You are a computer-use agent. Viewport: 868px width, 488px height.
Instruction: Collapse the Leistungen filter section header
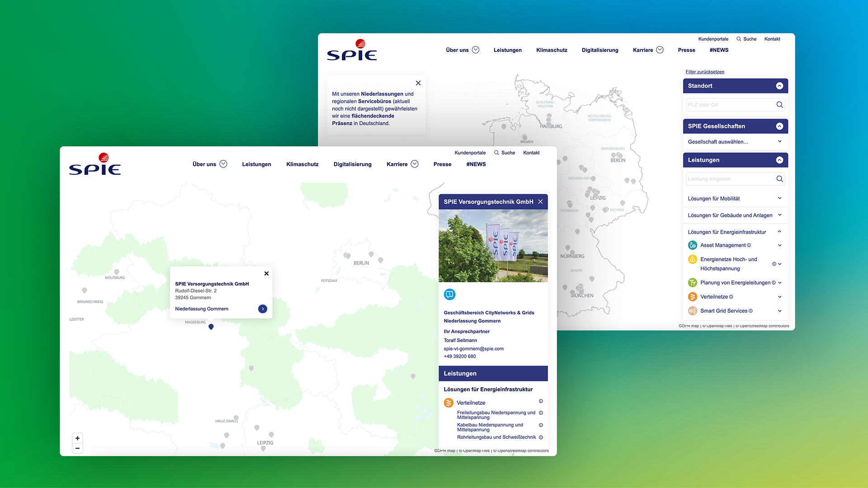coord(779,160)
